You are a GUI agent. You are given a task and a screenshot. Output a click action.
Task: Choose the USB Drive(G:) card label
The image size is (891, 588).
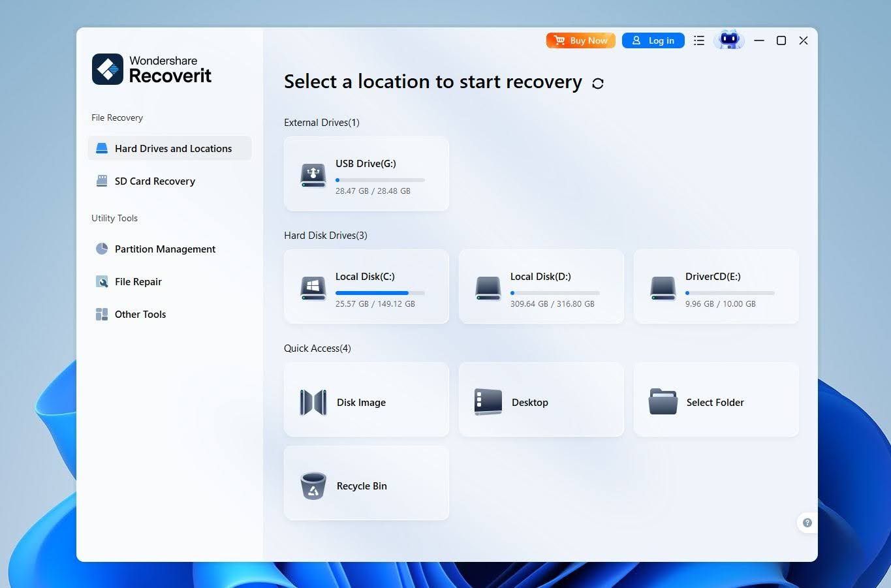tap(366, 164)
